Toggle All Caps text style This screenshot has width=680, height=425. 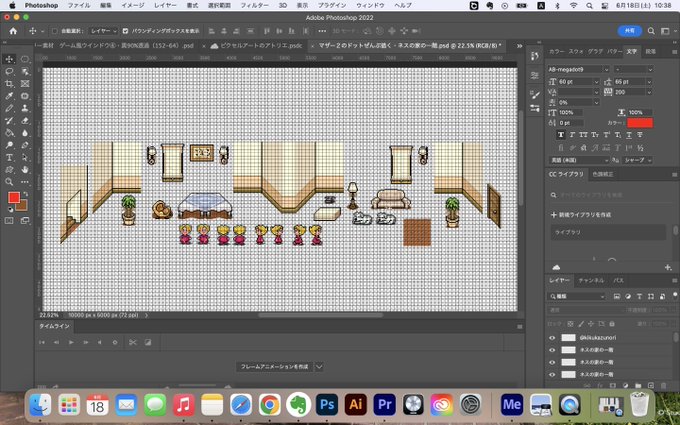point(583,135)
